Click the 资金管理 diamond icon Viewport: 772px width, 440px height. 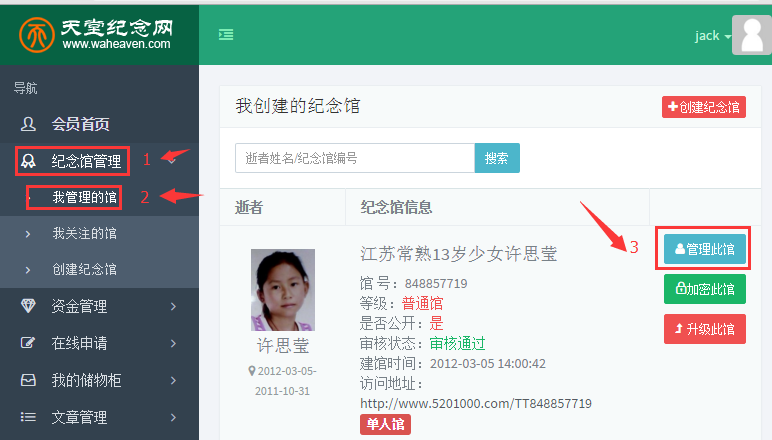[x=29, y=306]
